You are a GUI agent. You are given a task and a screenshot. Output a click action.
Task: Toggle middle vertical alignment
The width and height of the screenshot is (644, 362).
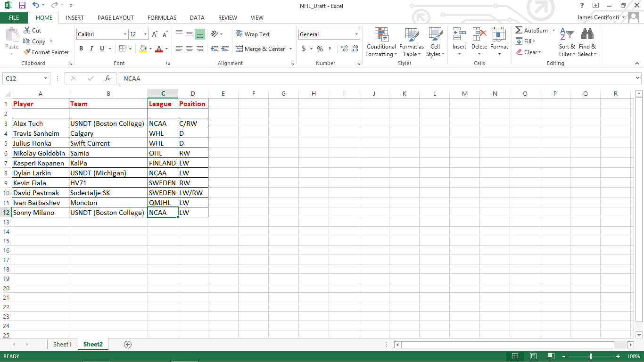(190, 34)
